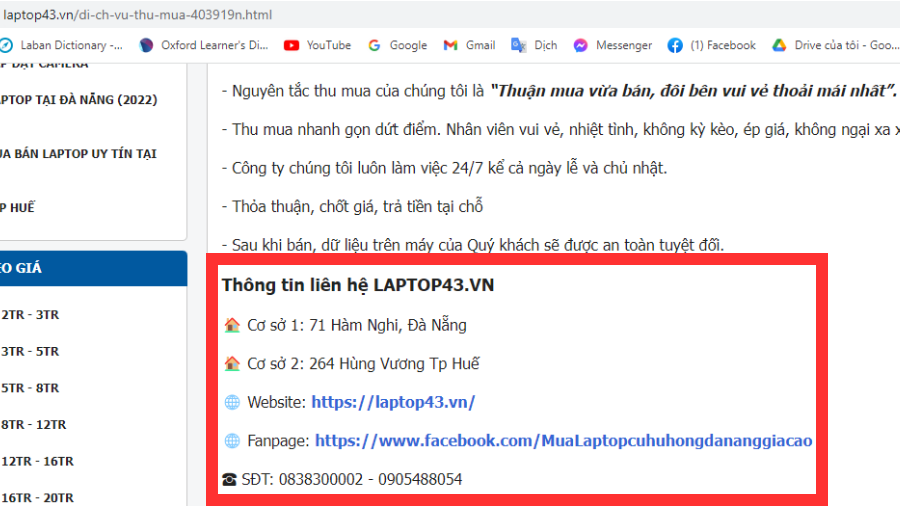
Task: Click the Google bookmark icon
Action: [374, 45]
